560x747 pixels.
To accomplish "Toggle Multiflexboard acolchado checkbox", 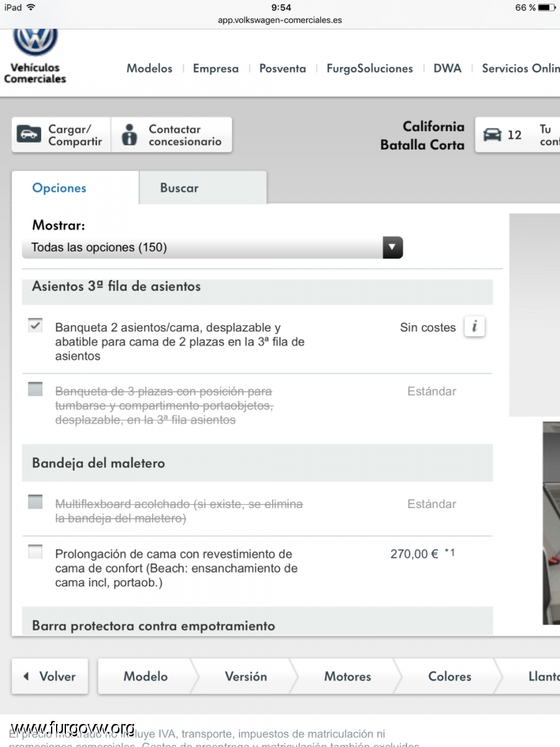I will point(35,502).
